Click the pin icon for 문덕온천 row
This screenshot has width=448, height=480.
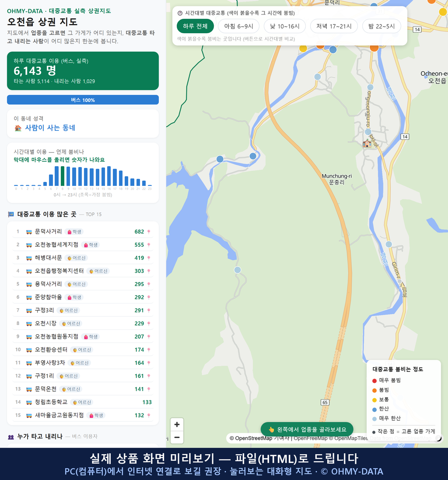[149, 389]
